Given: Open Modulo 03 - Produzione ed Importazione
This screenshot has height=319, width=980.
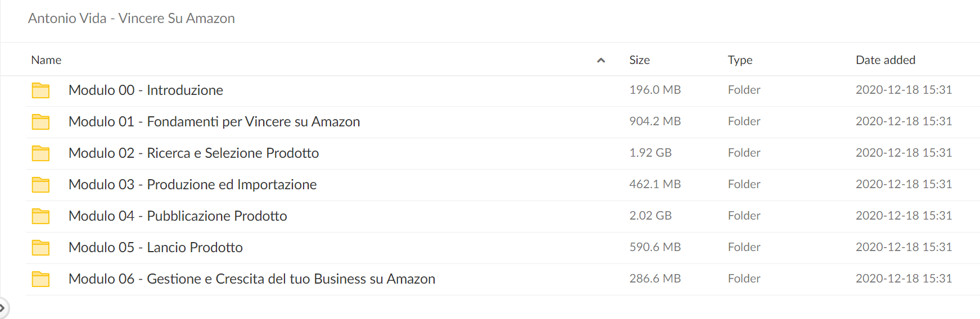Looking at the screenshot, I should tap(192, 185).
